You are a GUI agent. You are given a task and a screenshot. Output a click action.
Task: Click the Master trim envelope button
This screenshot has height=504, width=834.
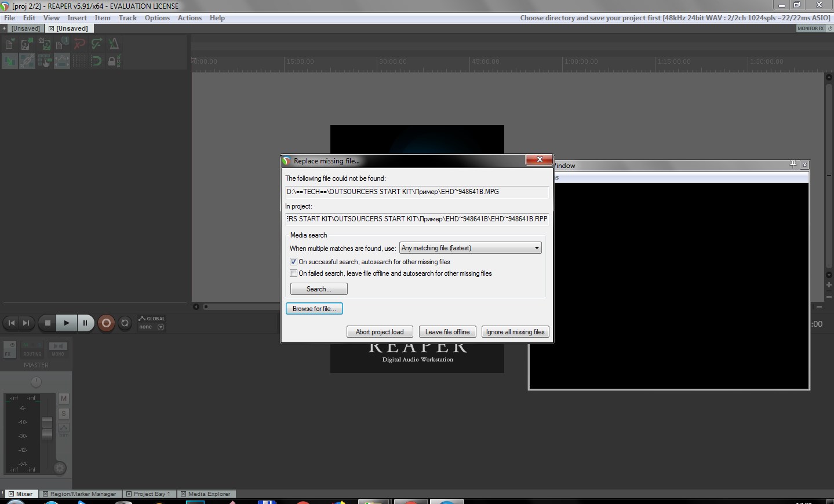(64, 429)
